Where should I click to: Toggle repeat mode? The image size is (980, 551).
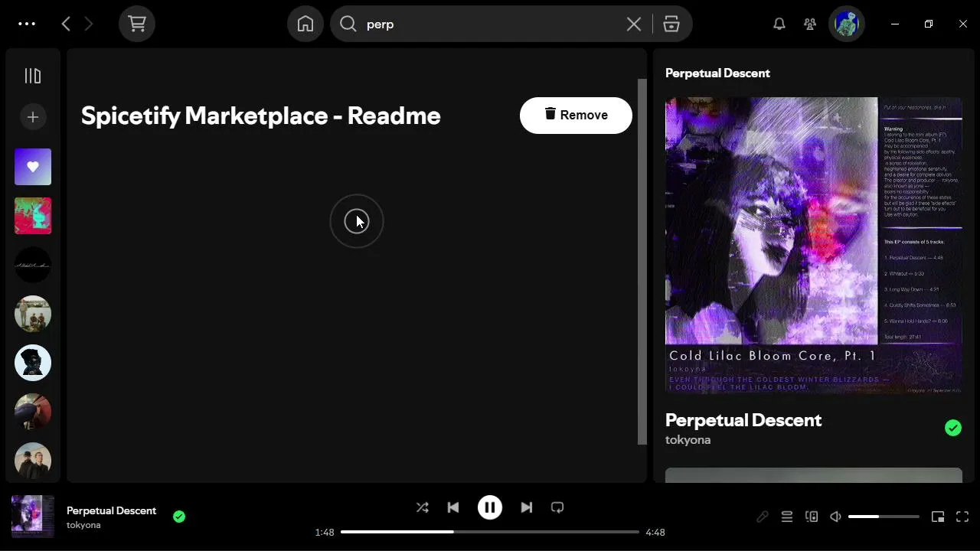[557, 507]
